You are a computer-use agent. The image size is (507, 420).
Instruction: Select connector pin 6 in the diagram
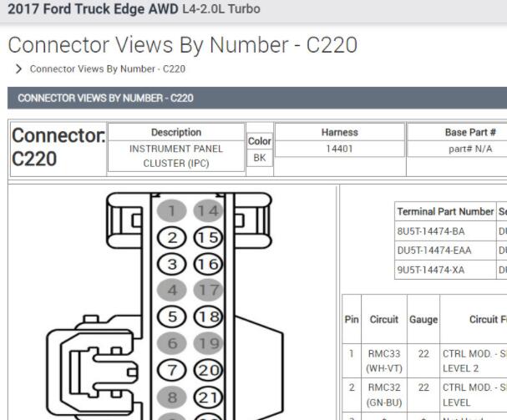pyautogui.click(x=172, y=343)
